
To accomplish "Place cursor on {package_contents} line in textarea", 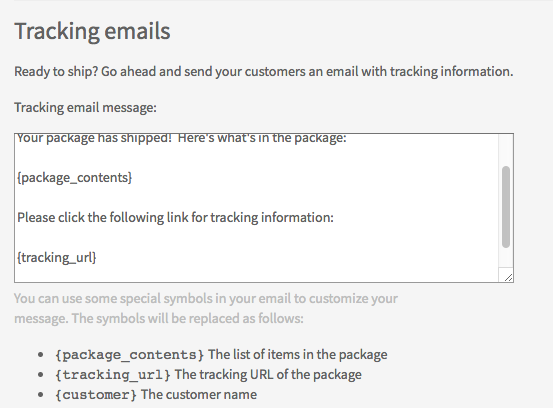I will coord(74,177).
